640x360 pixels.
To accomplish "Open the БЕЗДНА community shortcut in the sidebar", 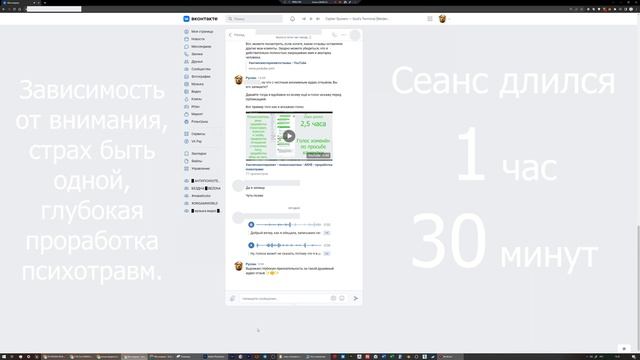I will (202, 189).
